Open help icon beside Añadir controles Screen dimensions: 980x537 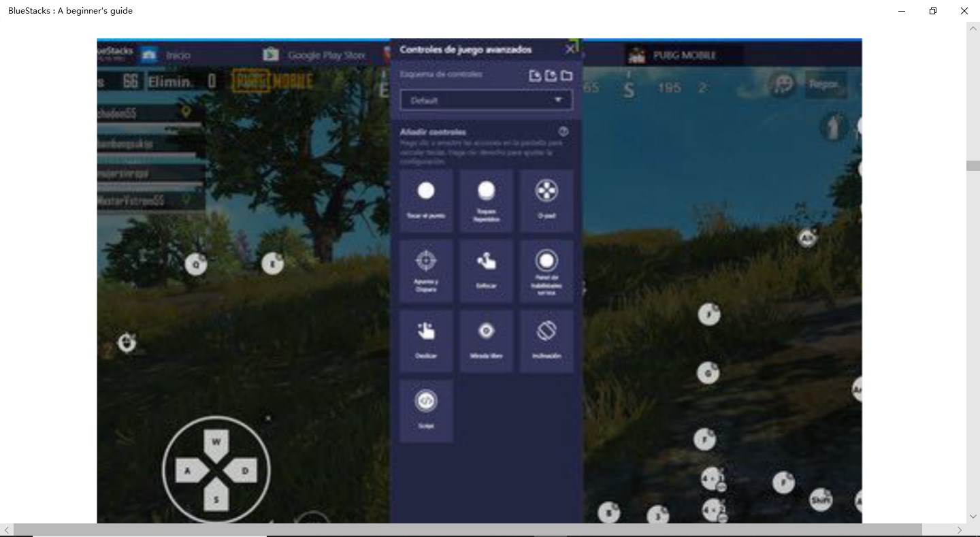coord(563,131)
